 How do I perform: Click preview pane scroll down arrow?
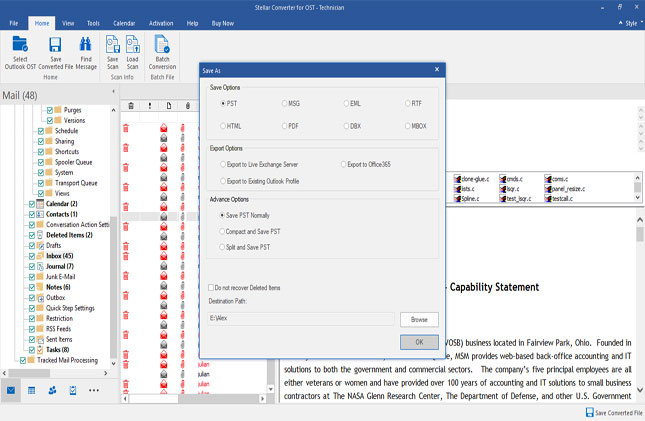click(640, 389)
